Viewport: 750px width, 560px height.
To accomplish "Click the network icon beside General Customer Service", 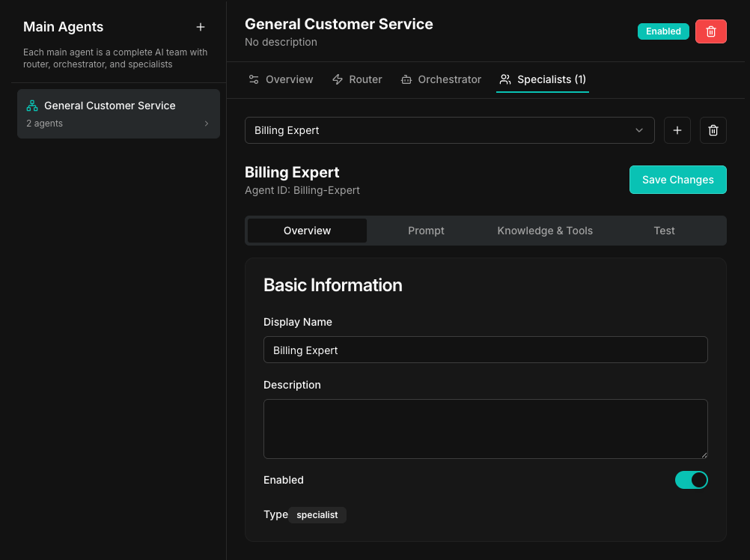I will [32, 106].
